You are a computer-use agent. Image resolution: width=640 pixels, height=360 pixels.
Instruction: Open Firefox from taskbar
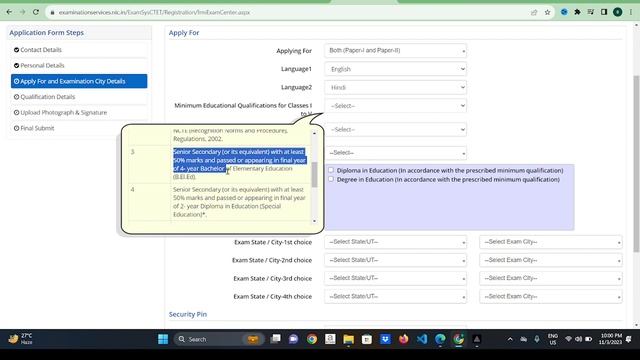pos(404,339)
